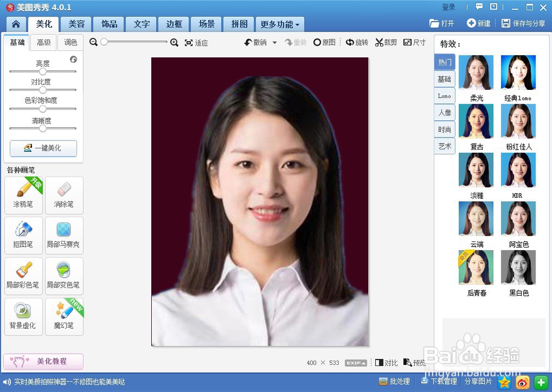
Task: Click the 预览 preview button
Action: (415, 363)
